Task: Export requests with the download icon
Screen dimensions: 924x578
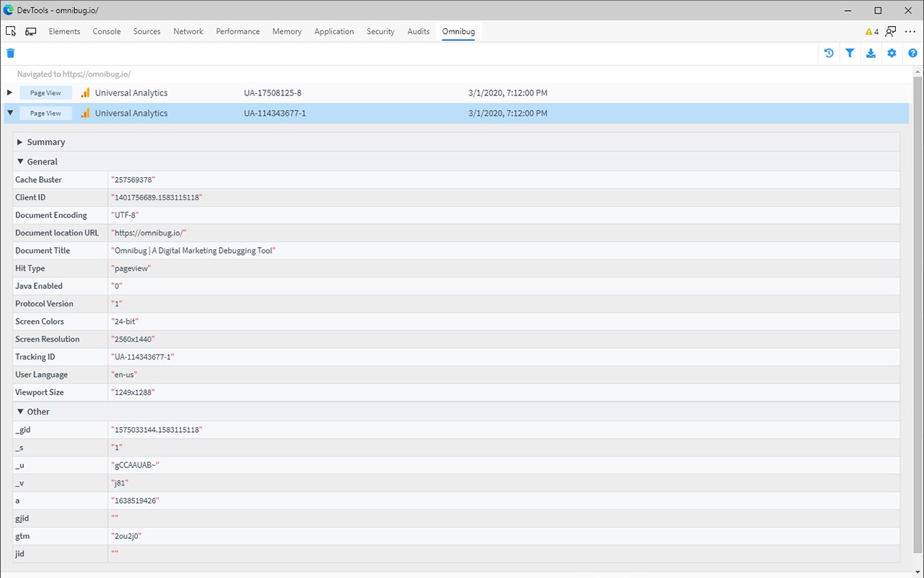Action: click(871, 53)
